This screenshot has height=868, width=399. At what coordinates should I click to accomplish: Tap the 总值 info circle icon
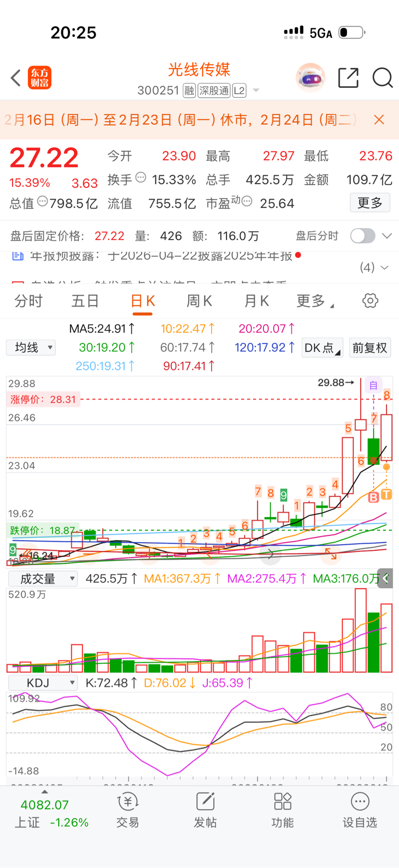43,201
